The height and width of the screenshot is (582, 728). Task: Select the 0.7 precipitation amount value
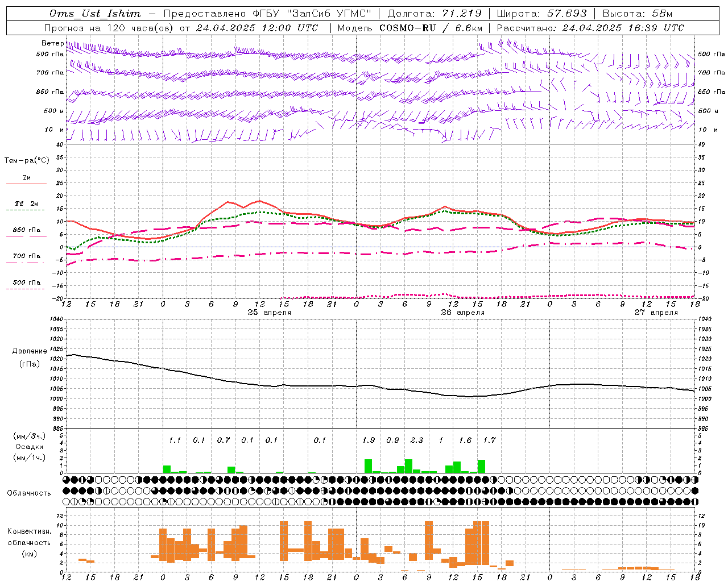[x=224, y=440]
